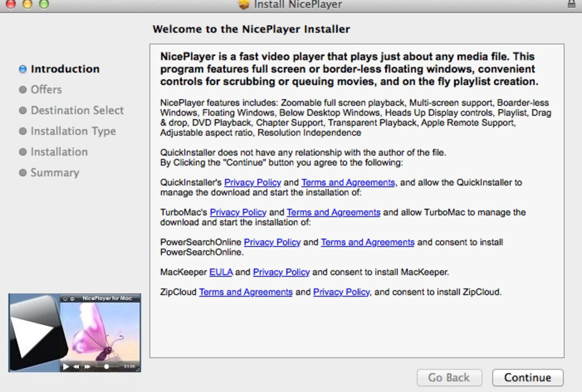Screen dimensions: 582x392
Task: Choose the Installation Type step
Action: [x=73, y=131]
